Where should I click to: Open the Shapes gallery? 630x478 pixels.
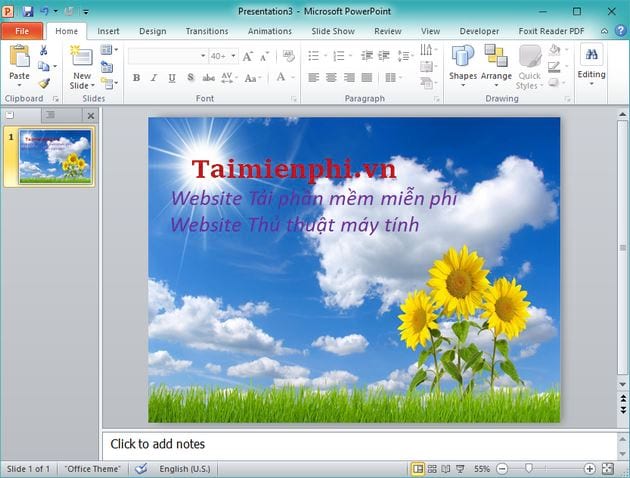pyautogui.click(x=463, y=67)
